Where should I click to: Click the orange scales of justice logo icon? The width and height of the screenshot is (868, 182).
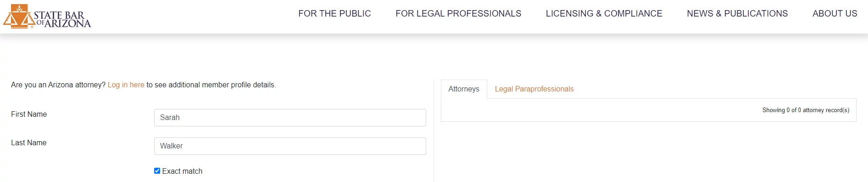pos(18,16)
